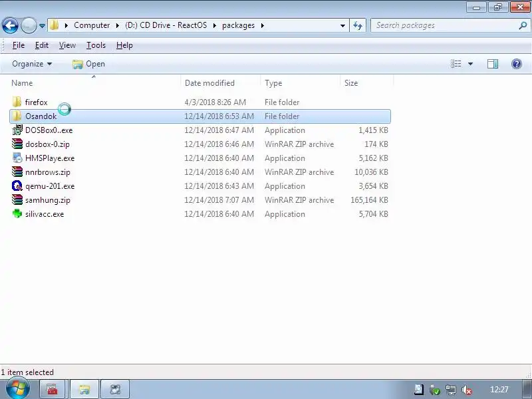The width and height of the screenshot is (532, 399).
Task: Click the dosbox-0.zip file name
Action: 47,144
